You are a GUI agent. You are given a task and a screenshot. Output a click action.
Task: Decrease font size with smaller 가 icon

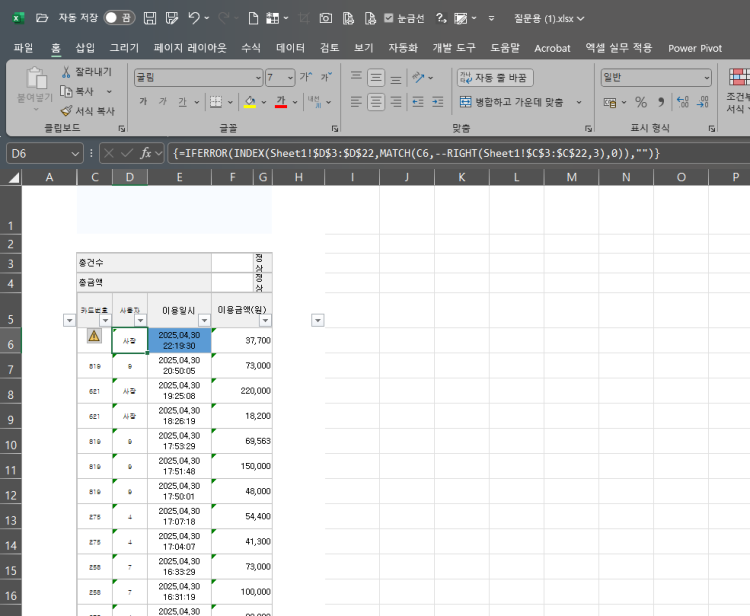(326, 77)
